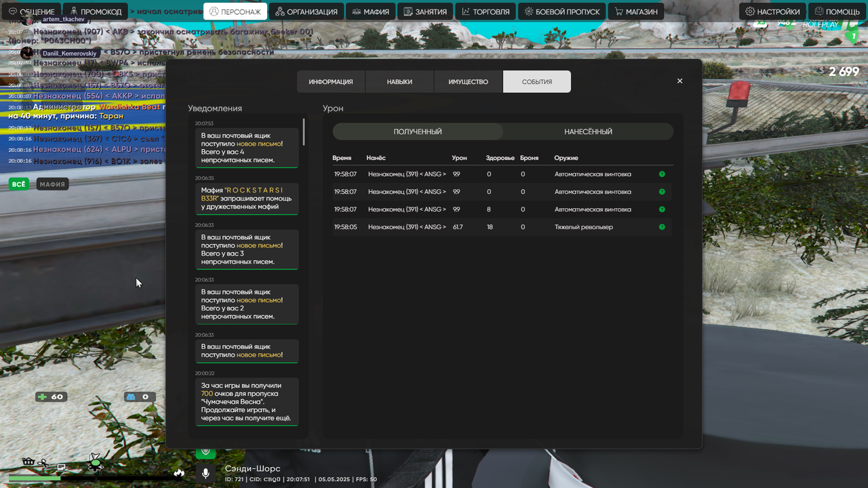868x488 pixels.
Task: Click the person icon on the Персонаж tab
Action: 214,12
